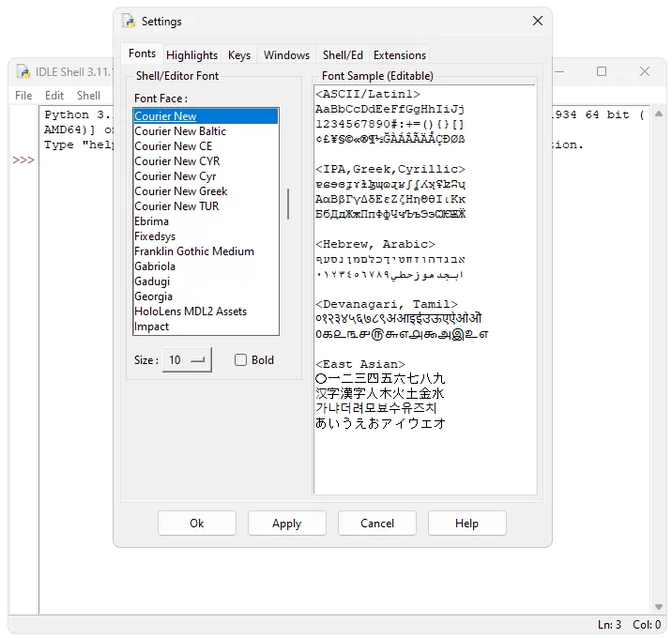
Task: Open the Edit menu in IDLE Shell
Action: click(x=54, y=96)
